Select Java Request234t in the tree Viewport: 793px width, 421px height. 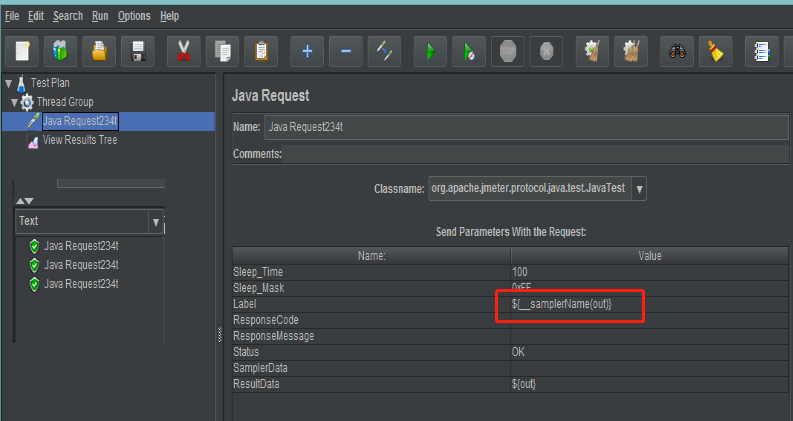tap(80, 121)
